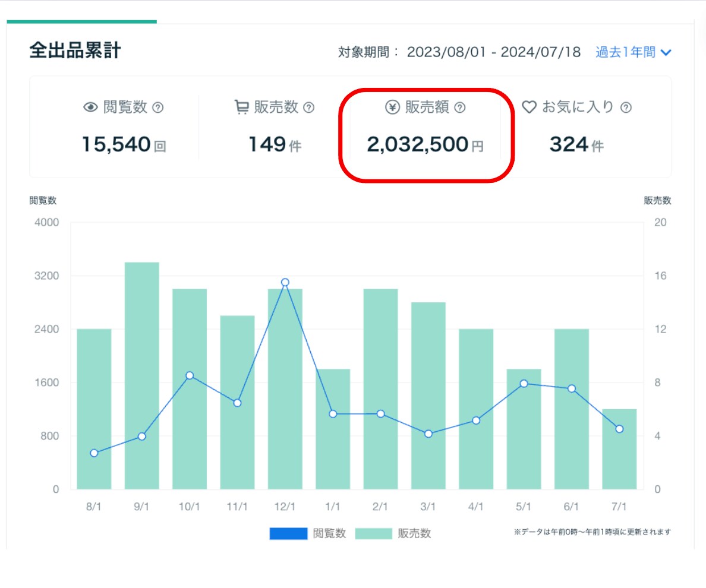The width and height of the screenshot is (706, 588).
Task: Click the 11/1 view-count line point
Action: coord(237,403)
